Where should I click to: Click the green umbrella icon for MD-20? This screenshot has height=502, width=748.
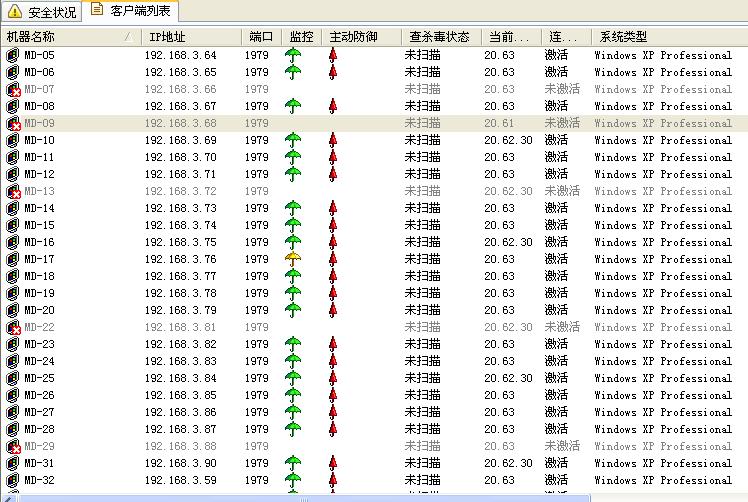coord(293,310)
